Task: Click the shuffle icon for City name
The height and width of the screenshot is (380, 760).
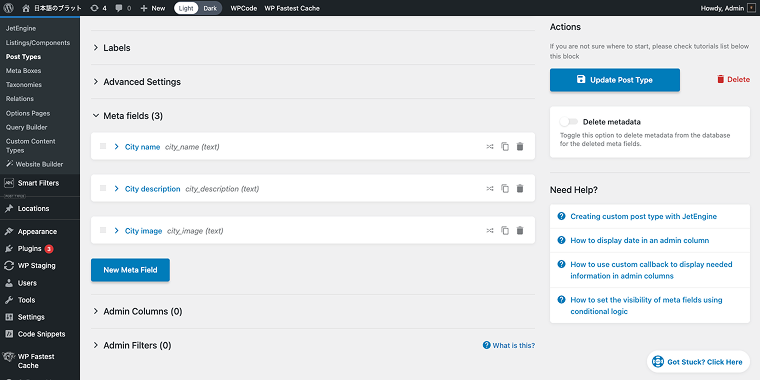Action: pyautogui.click(x=490, y=146)
